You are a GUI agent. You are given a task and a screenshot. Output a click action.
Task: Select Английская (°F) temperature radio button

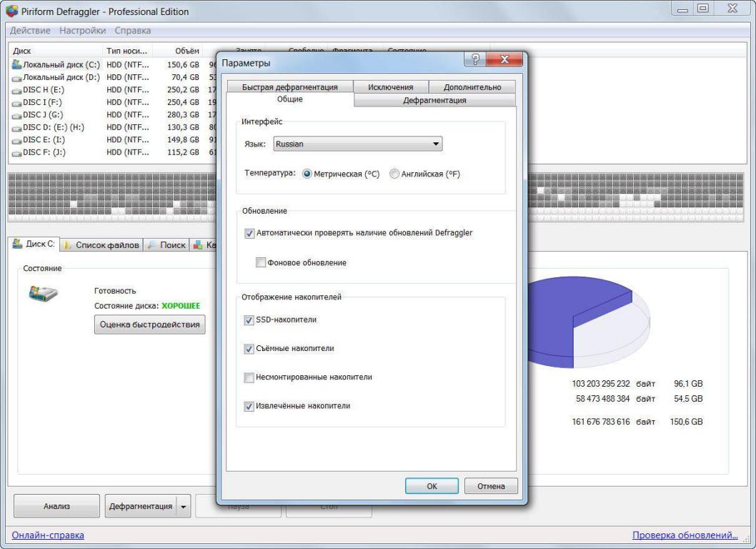tap(394, 174)
